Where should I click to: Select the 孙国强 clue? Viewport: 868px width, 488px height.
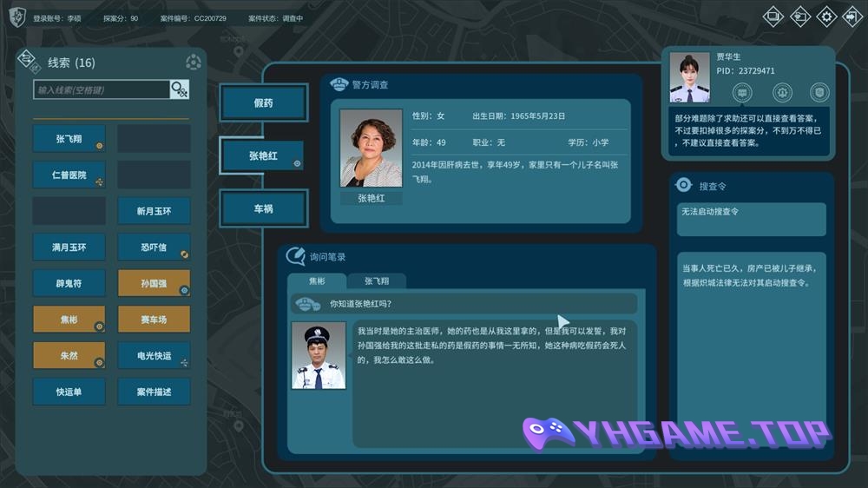click(x=154, y=284)
